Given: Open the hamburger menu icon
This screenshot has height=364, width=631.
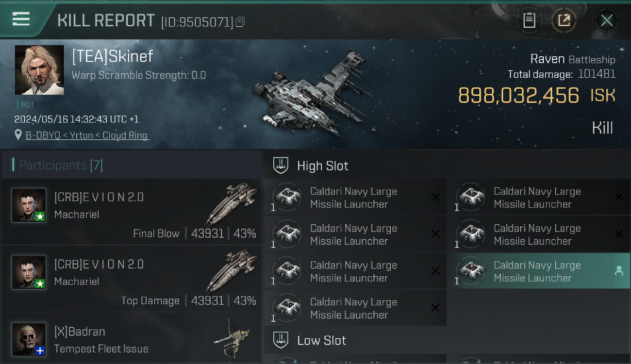Looking at the screenshot, I should coord(21,19).
